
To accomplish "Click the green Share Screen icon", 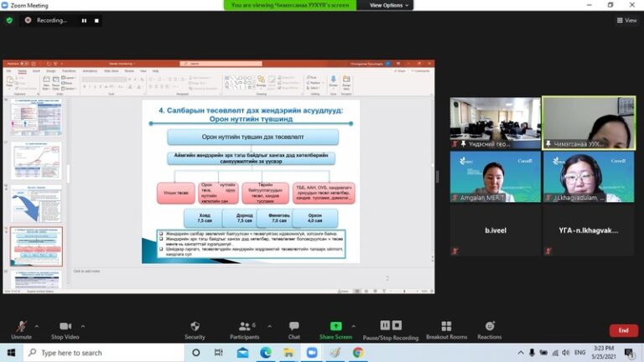I will click(335, 327).
